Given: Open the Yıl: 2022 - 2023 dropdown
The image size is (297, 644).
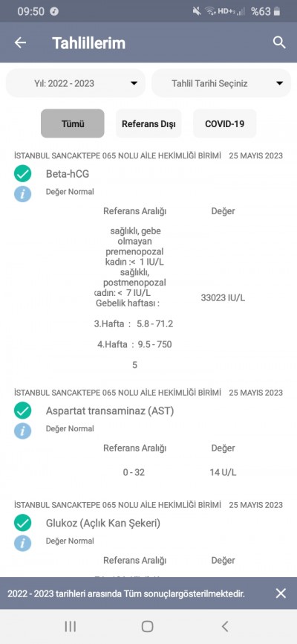Looking at the screenshot, I should coord(76,83).
